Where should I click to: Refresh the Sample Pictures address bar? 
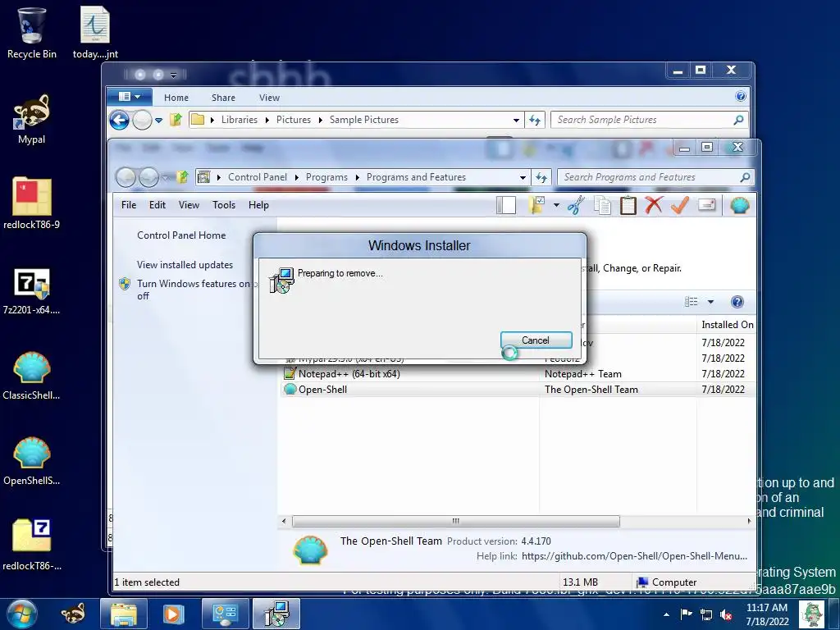click(x=535, y=120)
